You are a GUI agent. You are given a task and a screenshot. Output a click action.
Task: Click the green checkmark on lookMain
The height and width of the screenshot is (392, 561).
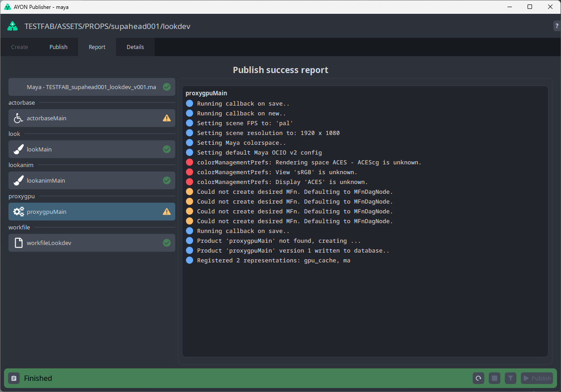(167, 149)
